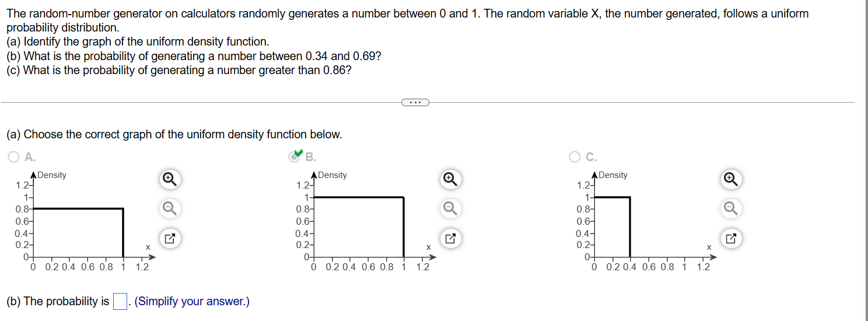Click the part (a) question text
Image resolution: width=868 pixels, height=321 pixels.
coord(174,134)
